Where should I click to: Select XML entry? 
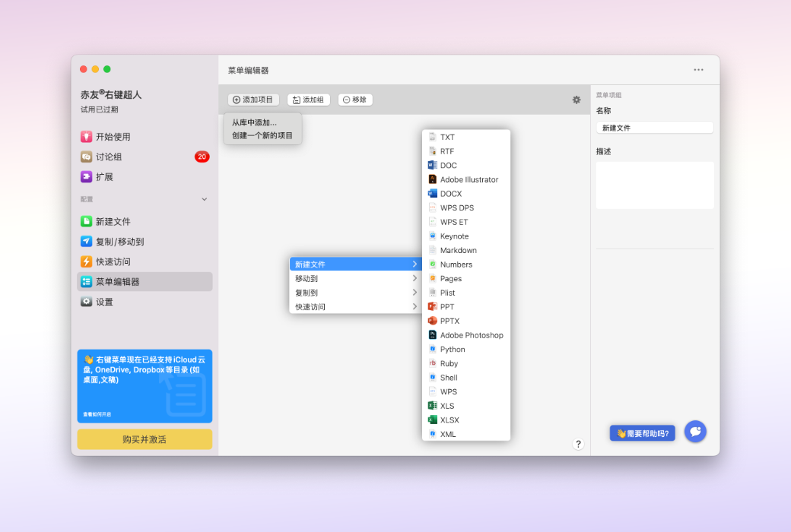point(466,434)
